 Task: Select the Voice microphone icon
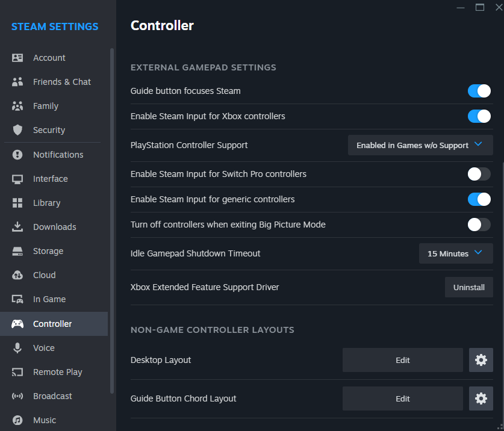pyautogui.click(x=17, y=348)
